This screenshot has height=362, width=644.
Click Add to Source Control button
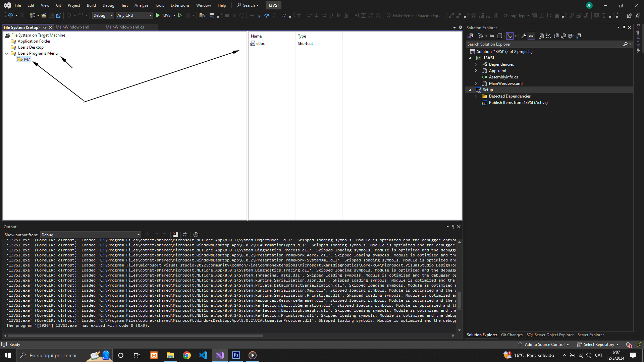[x=544, y=345]
